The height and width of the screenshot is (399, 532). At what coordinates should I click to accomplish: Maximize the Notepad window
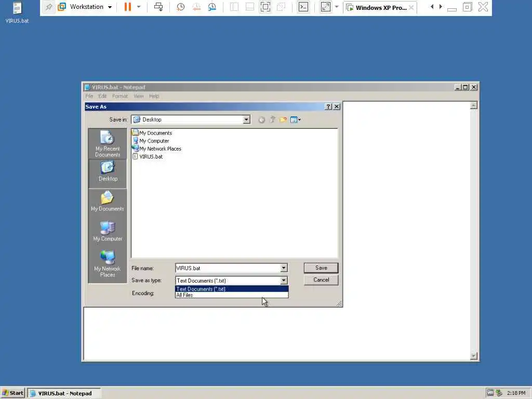click(x=465, y=87)
